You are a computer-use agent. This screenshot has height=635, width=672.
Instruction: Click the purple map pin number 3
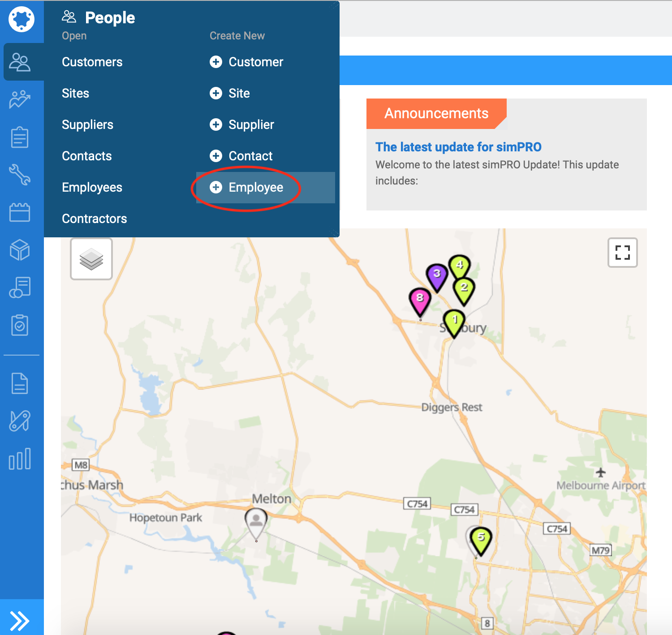437,276
